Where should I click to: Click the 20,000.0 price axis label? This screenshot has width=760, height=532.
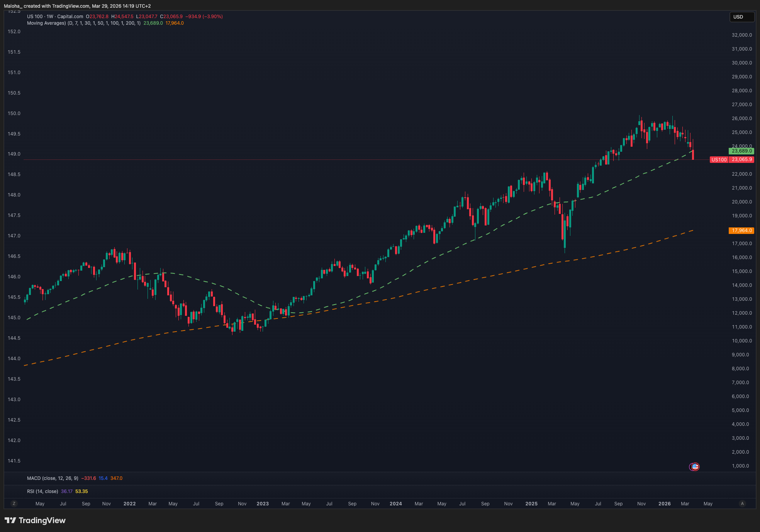(x=741, y=202)
